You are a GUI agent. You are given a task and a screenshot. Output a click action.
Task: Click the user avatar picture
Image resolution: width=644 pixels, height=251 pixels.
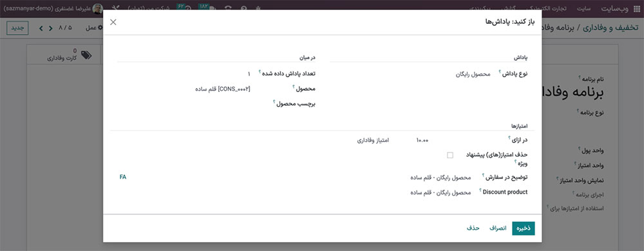(98, 8)
